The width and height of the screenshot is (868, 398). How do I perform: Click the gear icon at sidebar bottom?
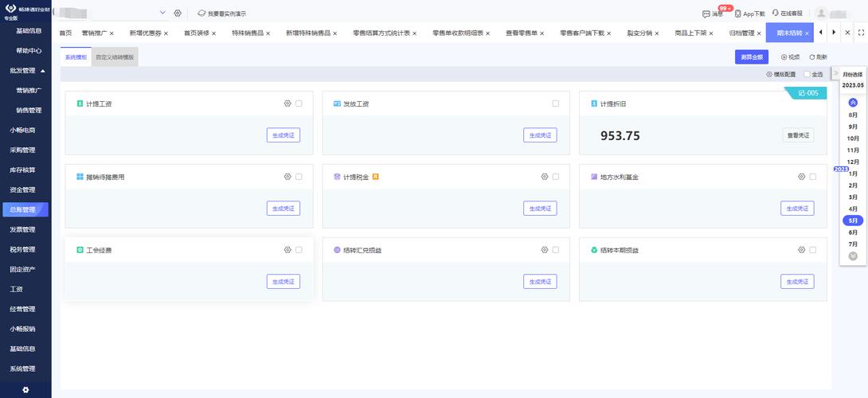(25, 389)
